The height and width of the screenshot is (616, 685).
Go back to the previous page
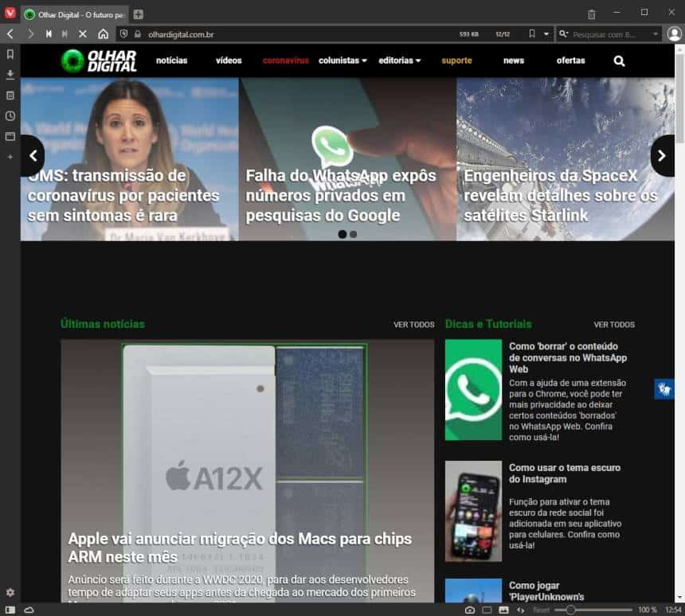tap(10, 33)
